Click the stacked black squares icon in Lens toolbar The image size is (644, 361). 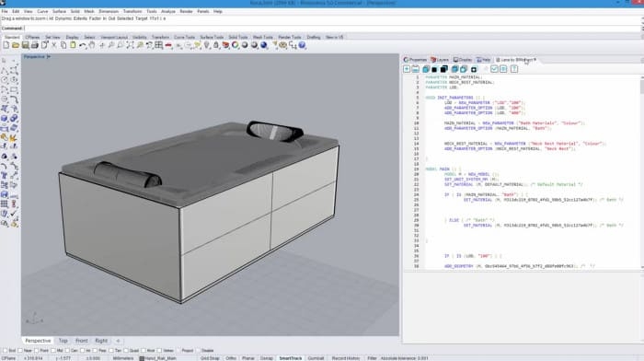click(x=444, y=69)
